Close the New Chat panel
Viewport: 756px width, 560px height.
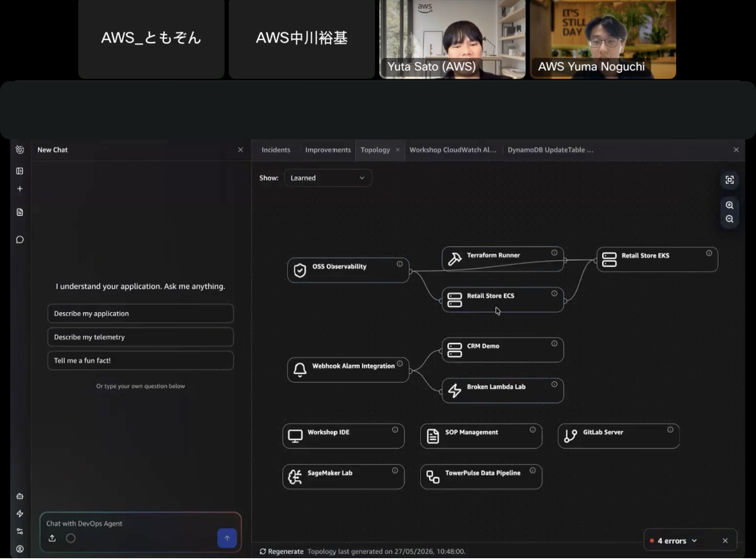[240, 150]
